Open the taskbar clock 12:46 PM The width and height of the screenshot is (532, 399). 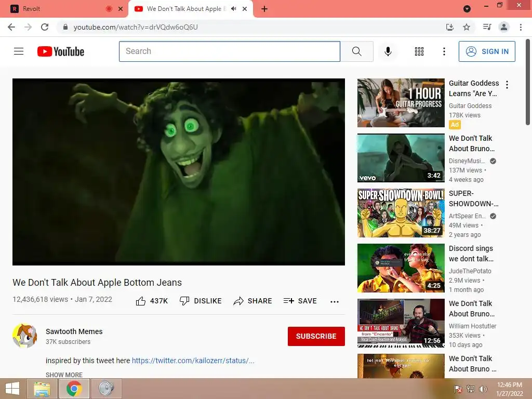coord(509,389)
